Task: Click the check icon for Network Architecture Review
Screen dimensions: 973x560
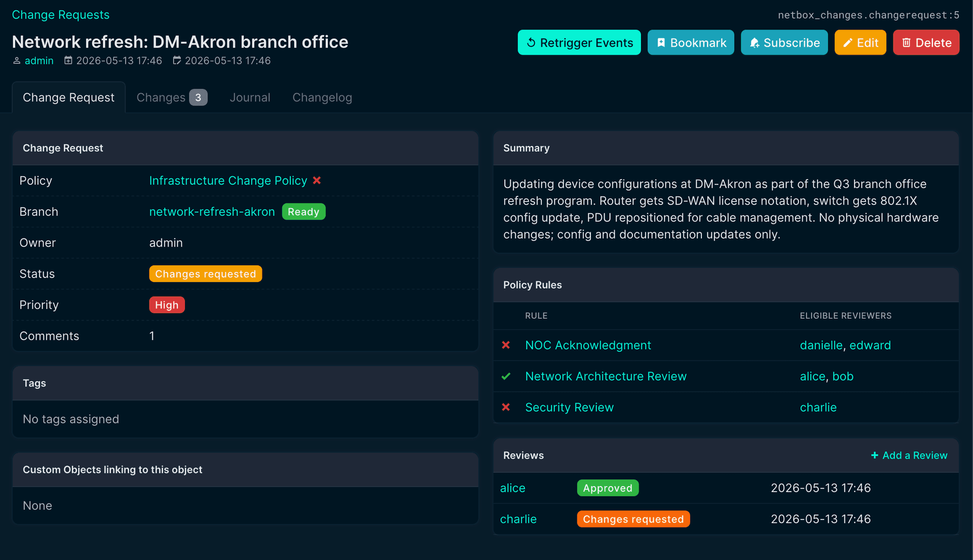Action: point(506,376)
